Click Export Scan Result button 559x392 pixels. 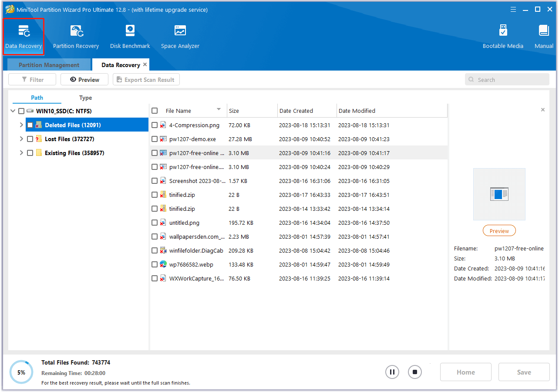pyautogui.click(x=146, y=79)
